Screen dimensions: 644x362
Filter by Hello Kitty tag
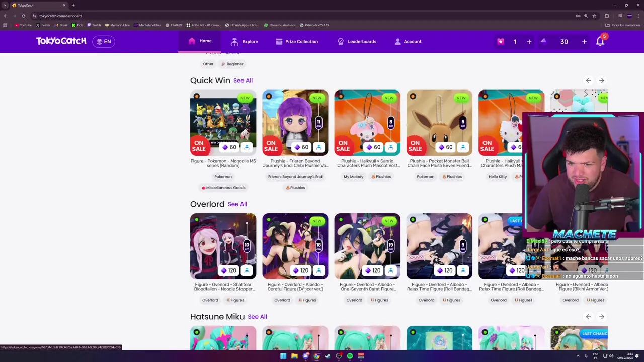pyautogui.click(x=498, y=177)
